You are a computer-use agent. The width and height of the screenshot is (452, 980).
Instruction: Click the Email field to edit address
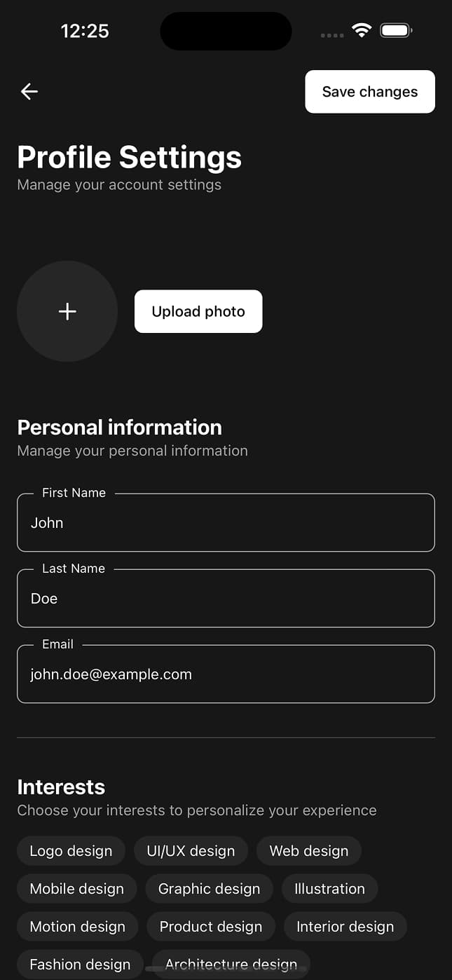[x=226, y=674]
